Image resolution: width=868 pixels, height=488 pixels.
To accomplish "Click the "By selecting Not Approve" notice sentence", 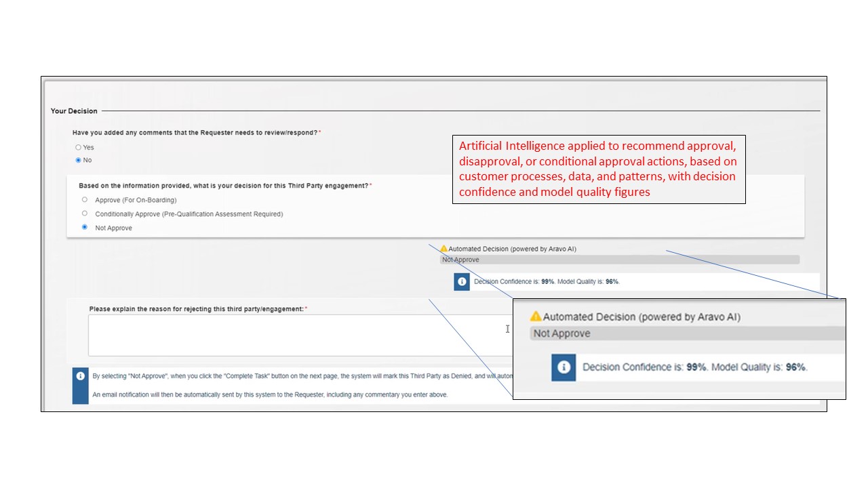I will 302,375.
